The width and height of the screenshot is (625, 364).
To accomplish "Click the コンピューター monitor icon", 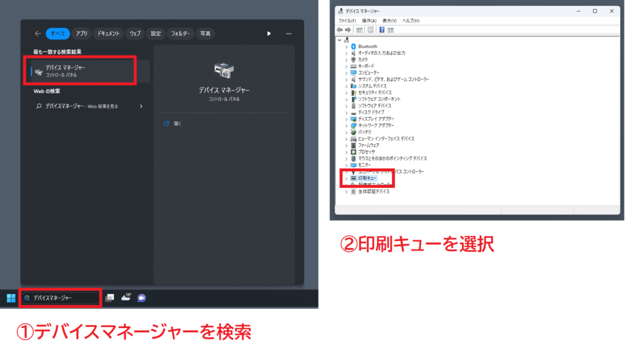I will coord(353,73).
